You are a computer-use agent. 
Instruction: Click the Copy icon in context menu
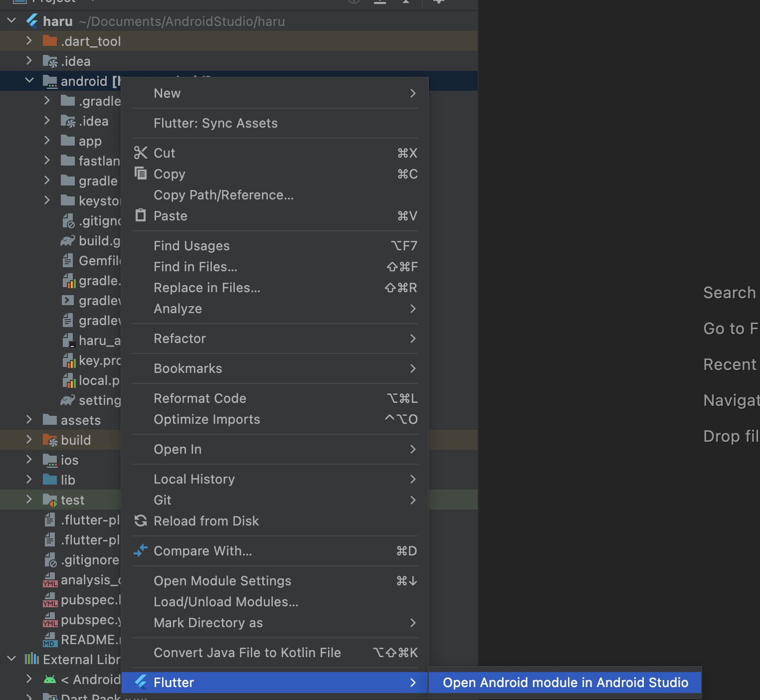[141, 173]
